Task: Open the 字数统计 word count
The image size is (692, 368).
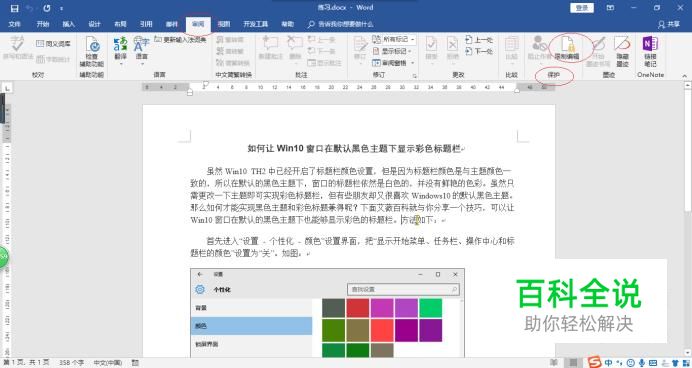Action: click(x=53, y=59)
